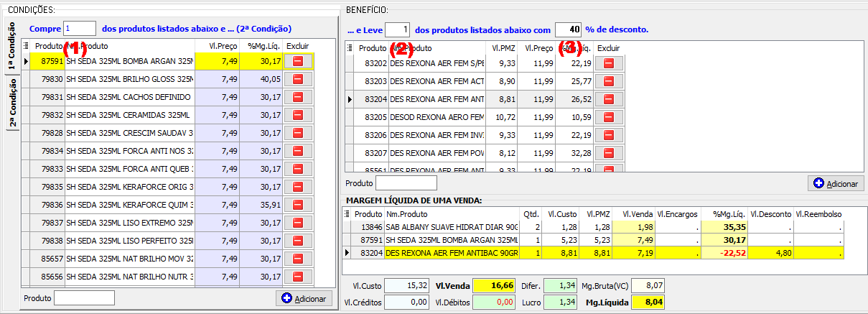This screenshot has width=868, height=314.
Task: Focus the 'e Leve' quantity field
Action: 398,29
